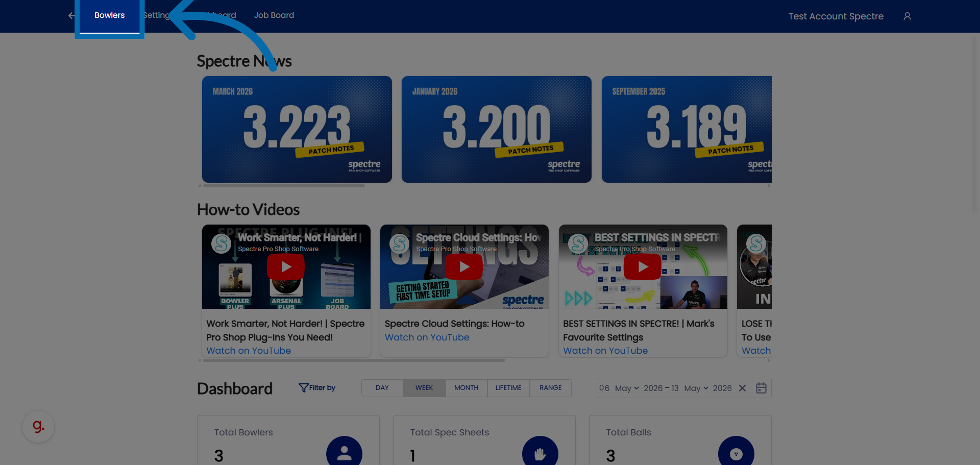Image resolution: width=980 pixels, height=465 pixels.
Task: Click the Total Spec Sheets card label
Action: [x=450, y=432]
